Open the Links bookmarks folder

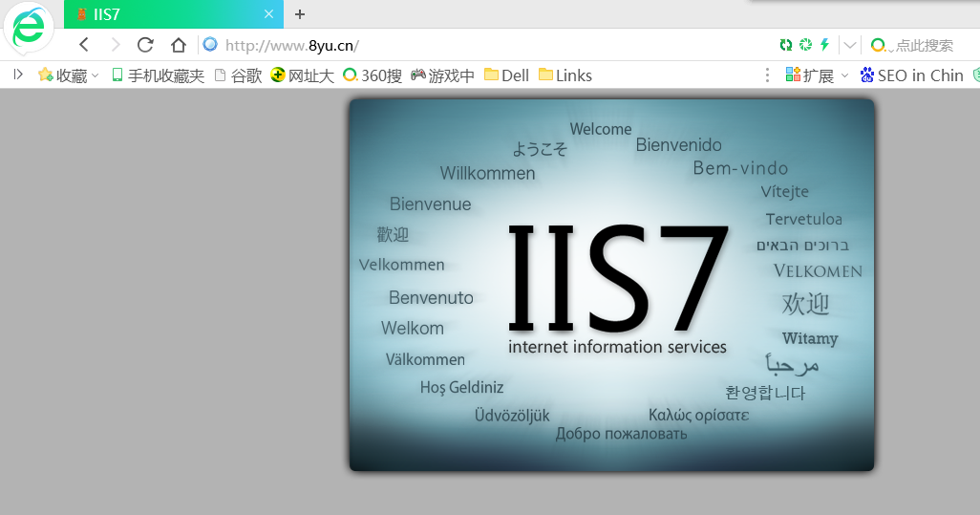click(565, 75)
